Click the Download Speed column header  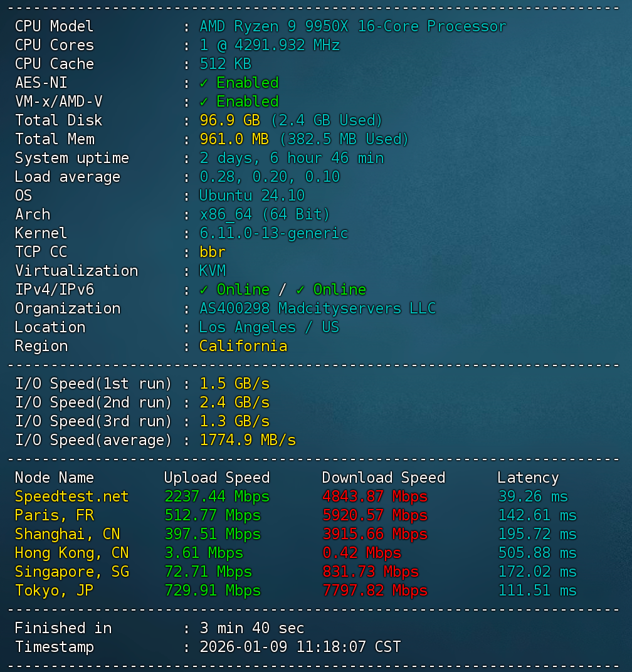tap(383, 478)
